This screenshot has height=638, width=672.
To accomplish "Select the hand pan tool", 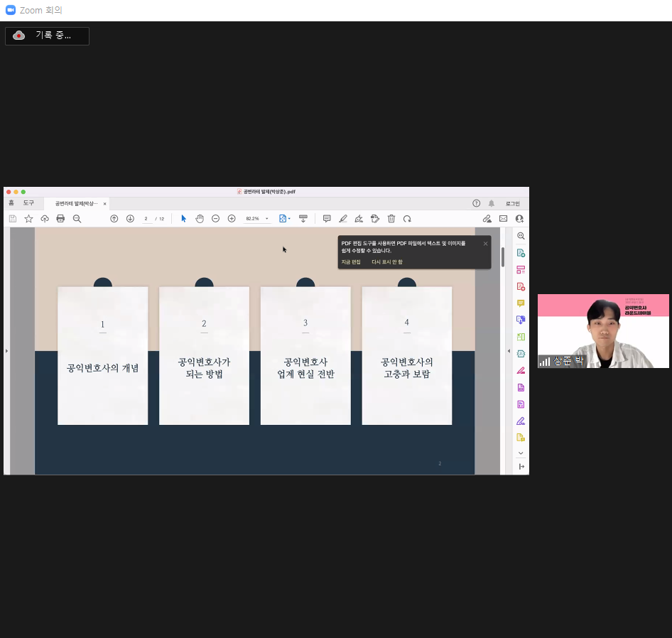I will [200, 219].
